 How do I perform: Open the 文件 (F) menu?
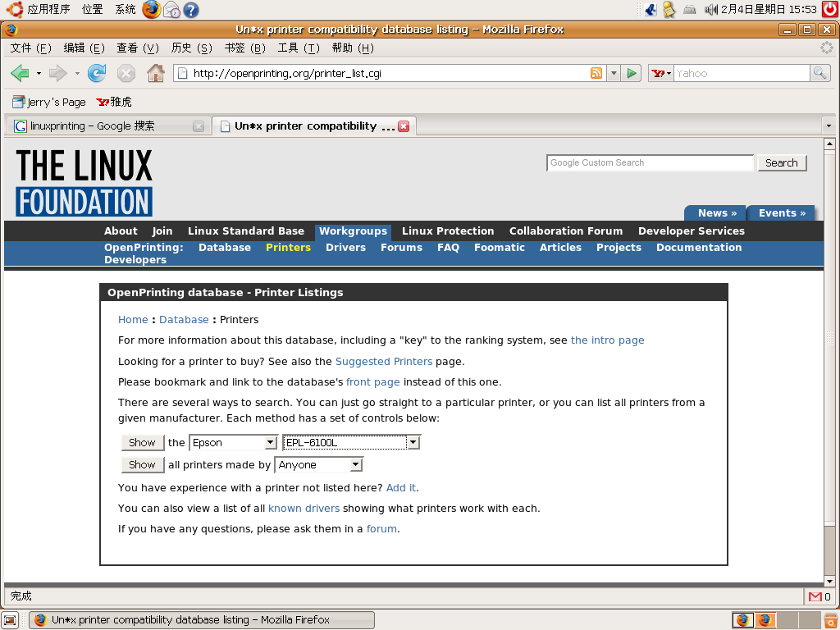click(30, 48)
